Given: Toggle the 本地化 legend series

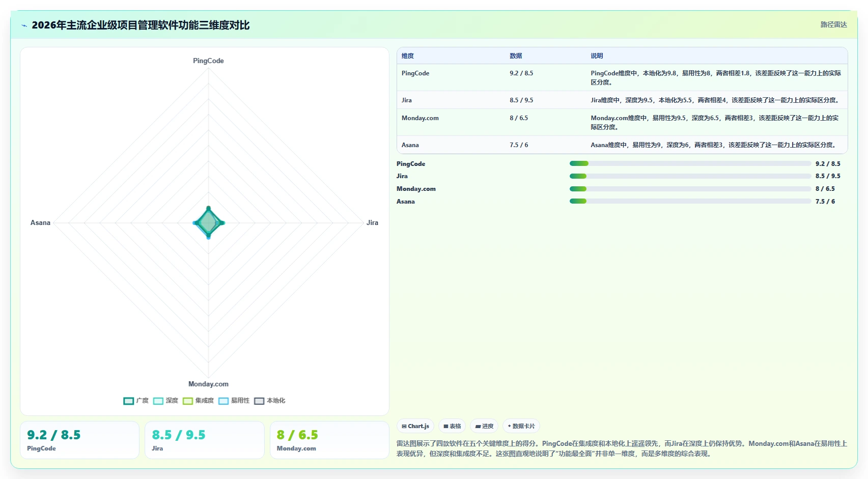Looking at the screenshot, I should click(269, 401).
